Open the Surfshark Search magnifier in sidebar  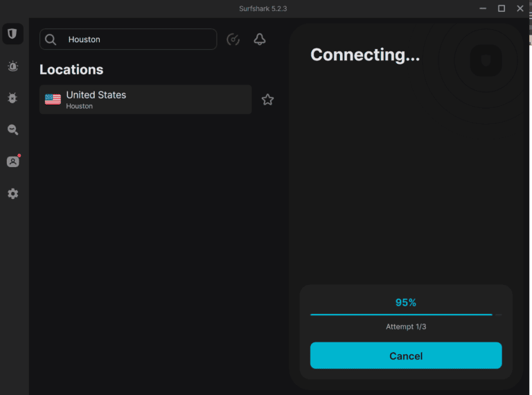(12, 130)
